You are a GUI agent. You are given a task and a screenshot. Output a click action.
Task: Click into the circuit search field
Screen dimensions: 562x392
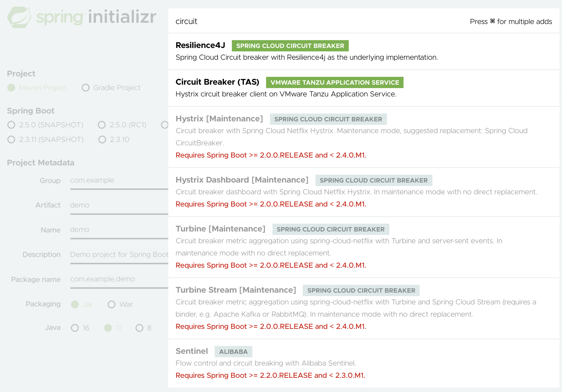tap(294, 21)
